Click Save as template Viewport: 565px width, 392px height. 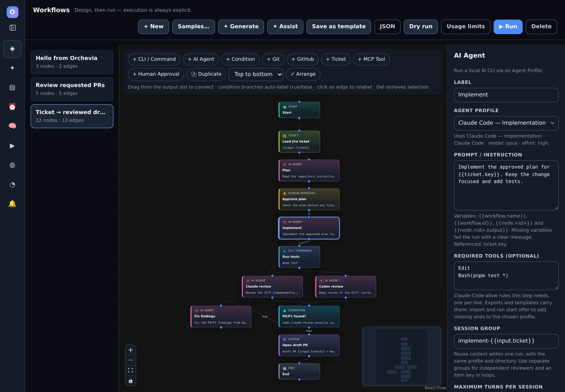[339, 26]
